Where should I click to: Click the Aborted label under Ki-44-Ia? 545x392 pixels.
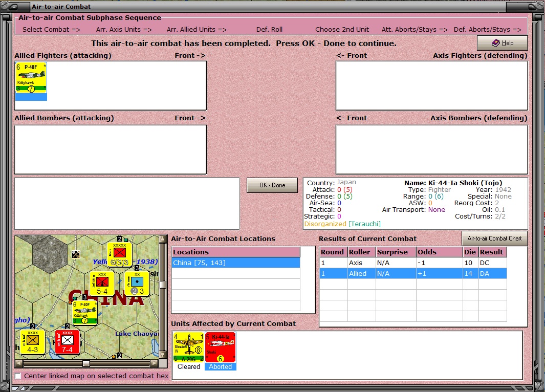click(221, 366)
